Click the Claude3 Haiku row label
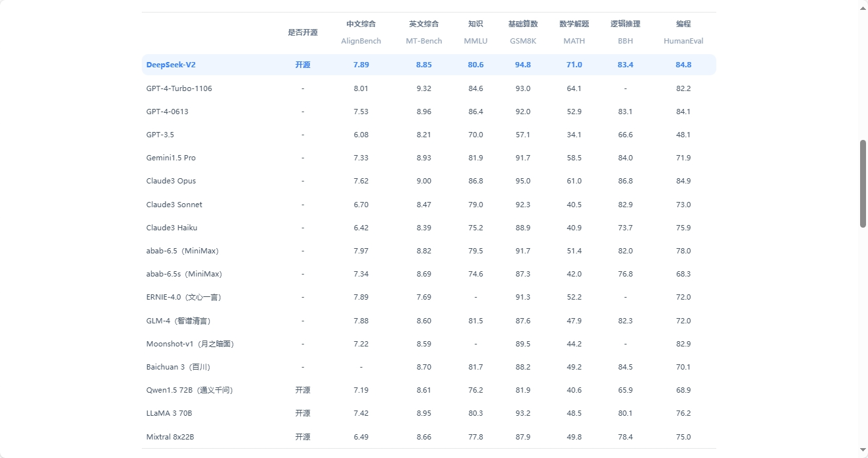The height and width of the screenshot is (458, 868). tap(171, 228)
